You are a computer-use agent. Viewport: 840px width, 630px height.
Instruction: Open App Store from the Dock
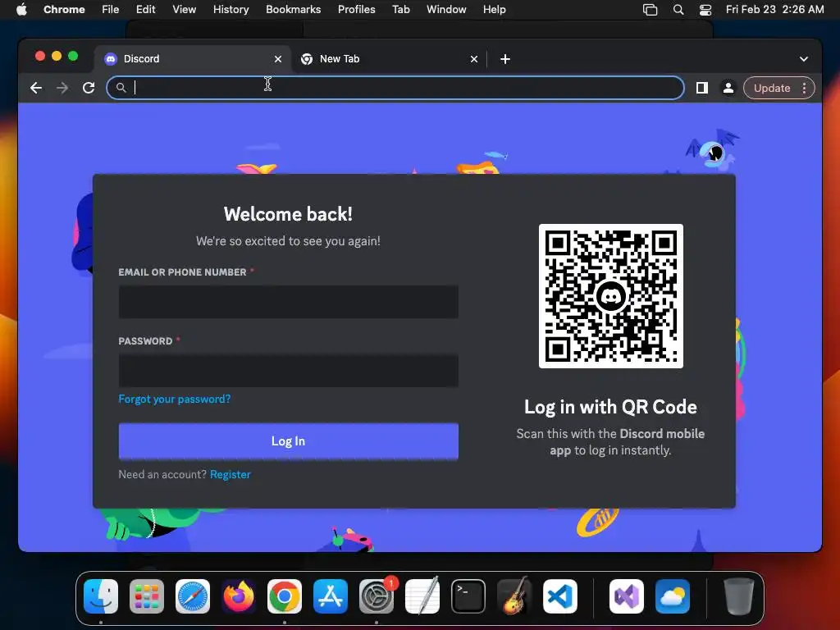(x=331, y=596)
